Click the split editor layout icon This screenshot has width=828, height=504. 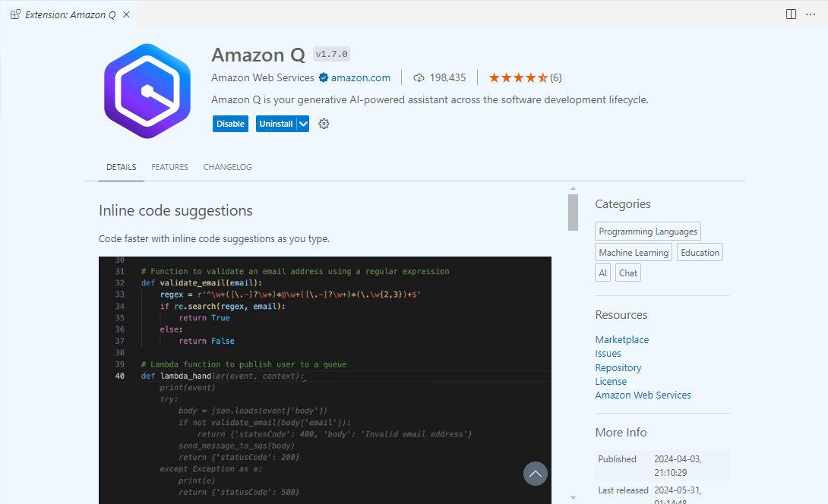(791, 14)
